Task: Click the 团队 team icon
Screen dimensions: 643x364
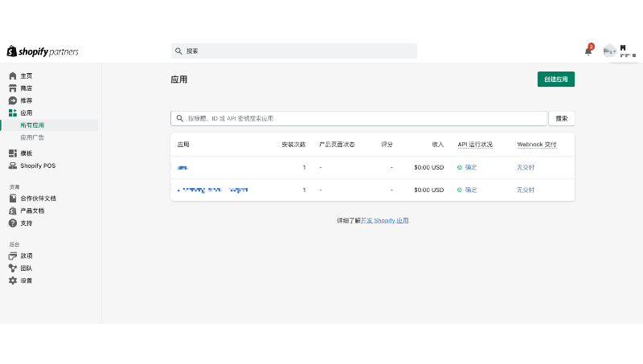Action: click(x=13, y=268)
